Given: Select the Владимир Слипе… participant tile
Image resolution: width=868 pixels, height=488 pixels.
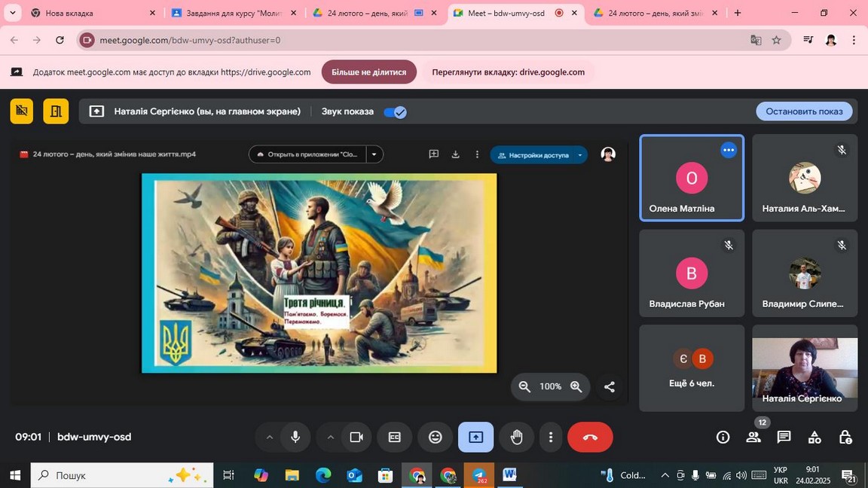Looking at the screenshot, I should (805, 273).
